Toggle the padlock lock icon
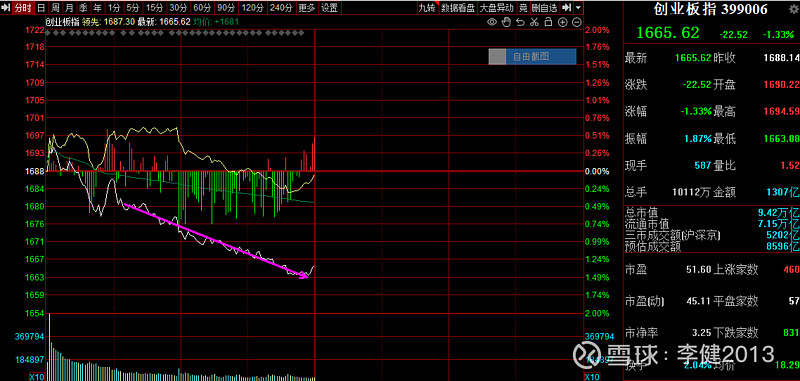The height and width of the screenshot is (381, 800). (x=548, y=22)
